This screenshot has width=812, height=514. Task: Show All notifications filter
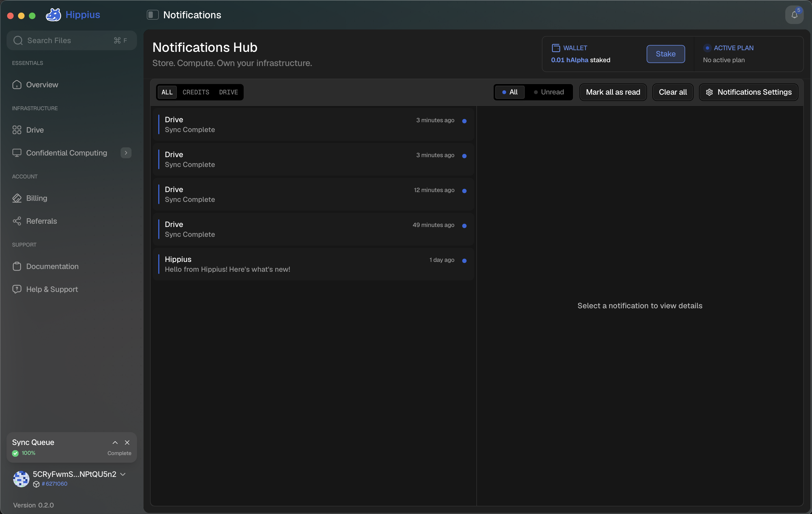pos(509,92)
